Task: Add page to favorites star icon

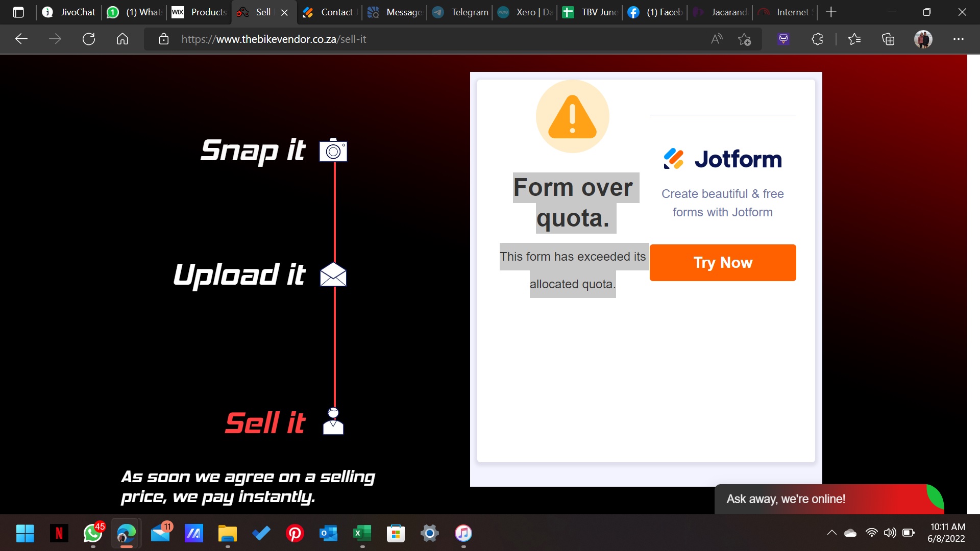Action: (744, 39)
